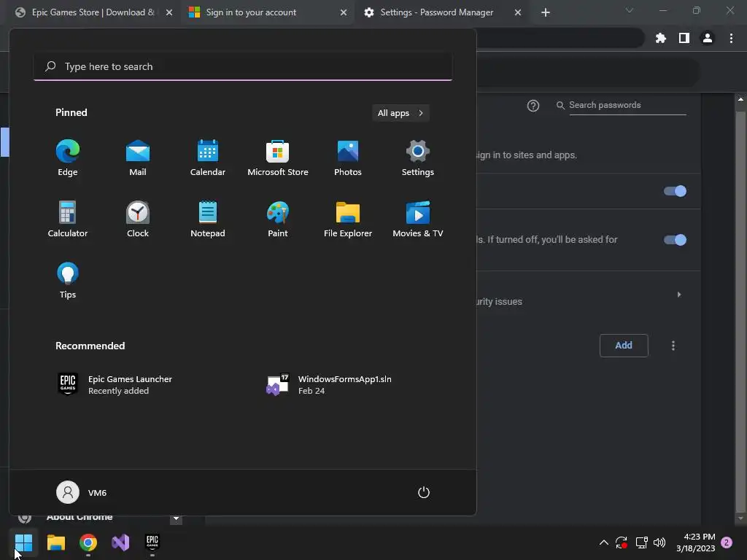747x560 pixels.
Task: Open the Paint app
Action: (x=278, y=219)
